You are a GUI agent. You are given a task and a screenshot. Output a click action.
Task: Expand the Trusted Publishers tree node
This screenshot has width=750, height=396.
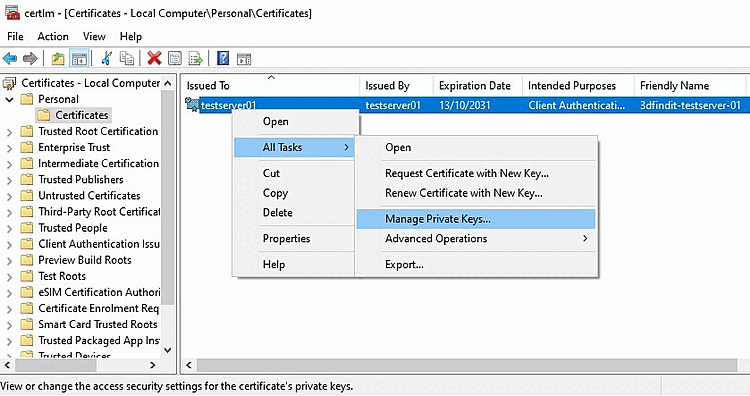(9, 180)
